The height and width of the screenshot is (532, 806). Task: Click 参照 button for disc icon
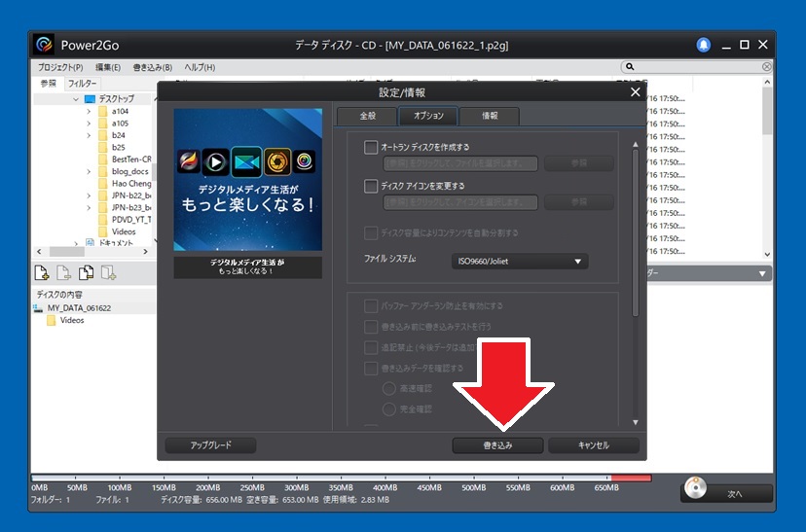tap(579, 202)
